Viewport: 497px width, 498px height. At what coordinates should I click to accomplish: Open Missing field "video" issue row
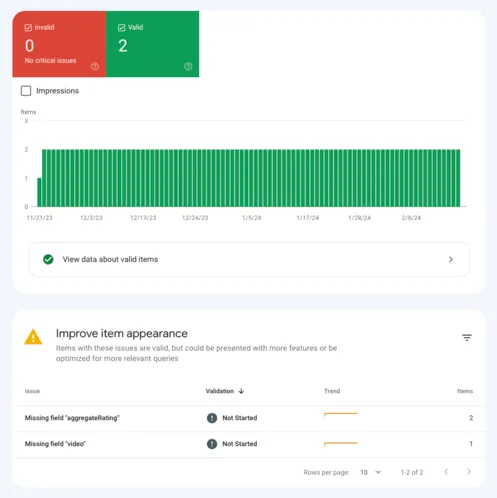tap(249, 444)
